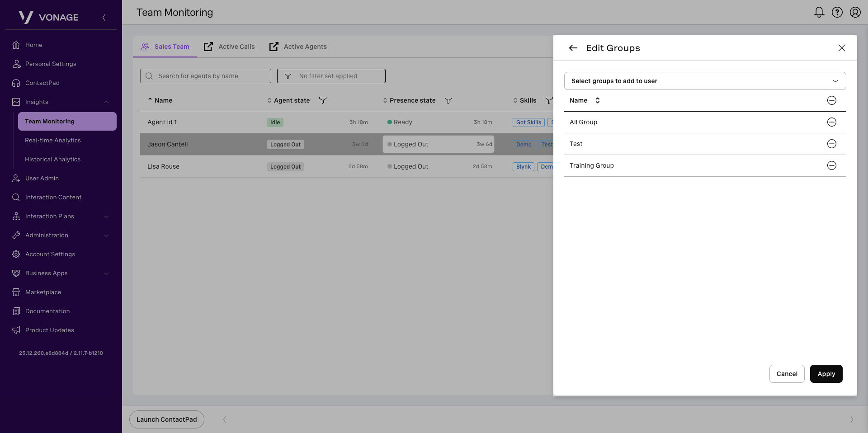The image size is (868, 433).
Task: Open the Select groups to add dropdown
Action: click(705, 81)
